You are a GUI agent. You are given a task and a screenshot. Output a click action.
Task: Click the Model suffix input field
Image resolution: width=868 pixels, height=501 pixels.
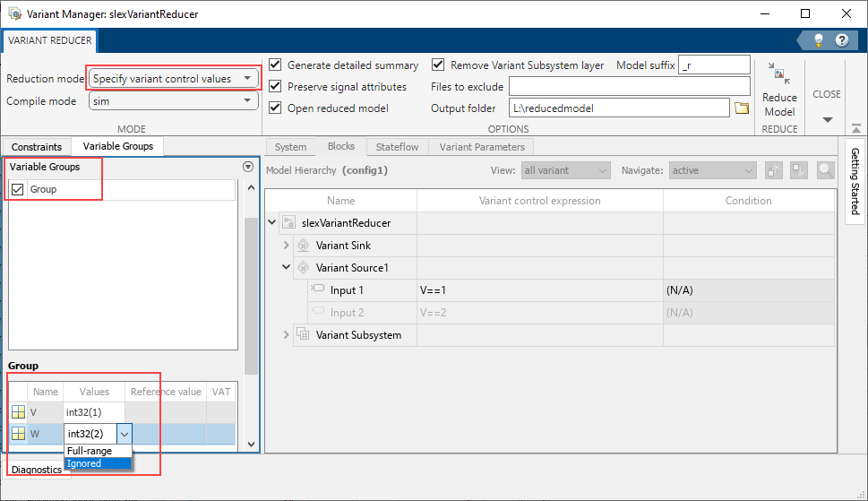click(713, 65)
